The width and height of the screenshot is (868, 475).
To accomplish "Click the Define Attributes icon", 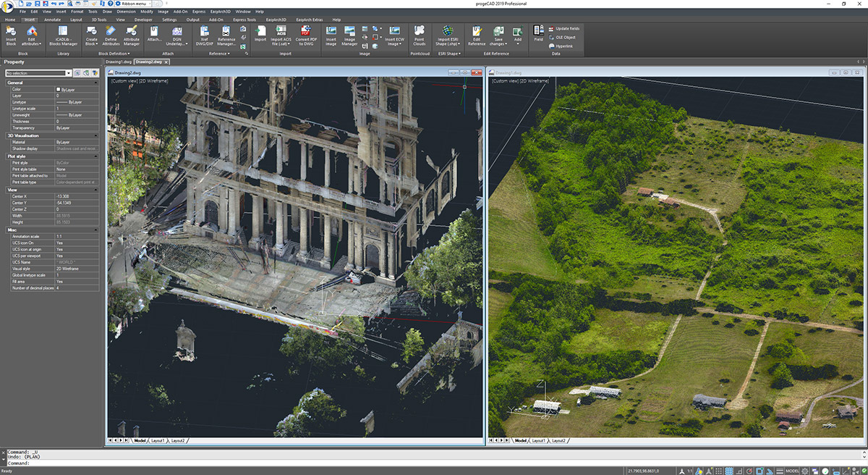I will pos(111,38).
